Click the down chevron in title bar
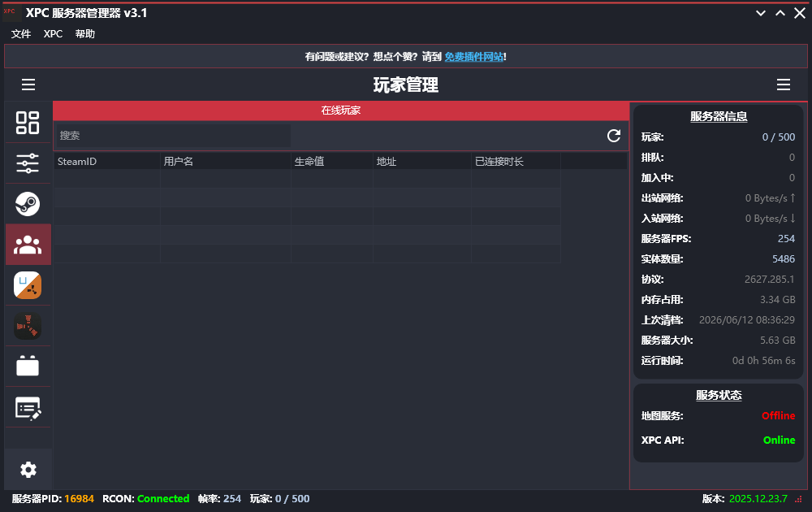This screenshot has width=812, height=512. [761, 13]
